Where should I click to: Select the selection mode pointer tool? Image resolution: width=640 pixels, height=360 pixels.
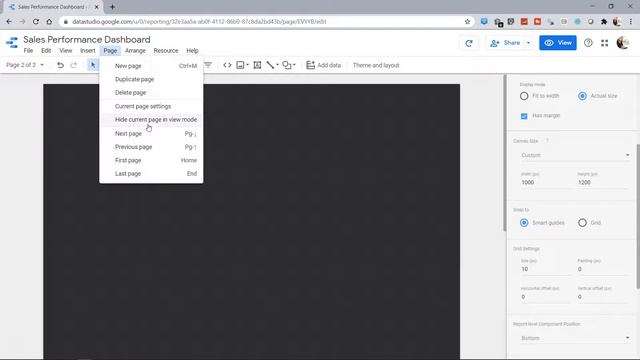[93, 65]
